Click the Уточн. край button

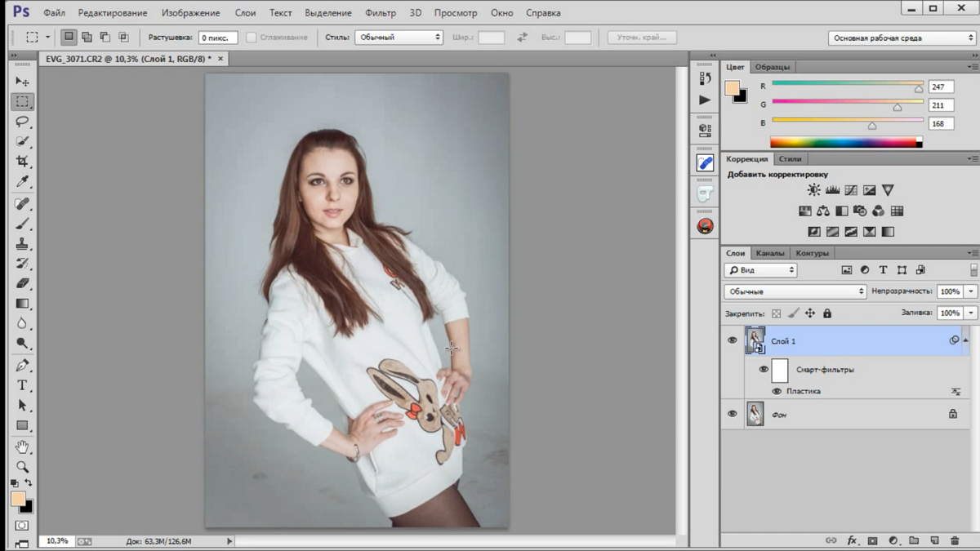(x=642, y=38)
